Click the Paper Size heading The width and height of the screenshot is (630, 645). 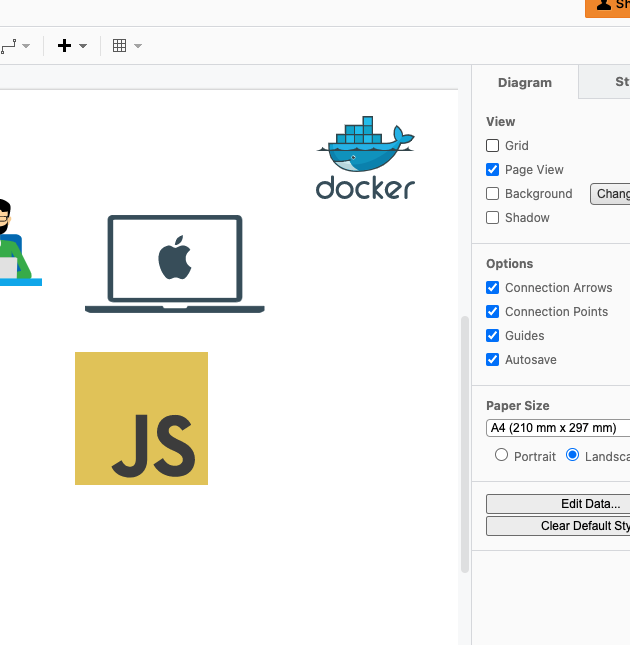[x=518, y=406]
